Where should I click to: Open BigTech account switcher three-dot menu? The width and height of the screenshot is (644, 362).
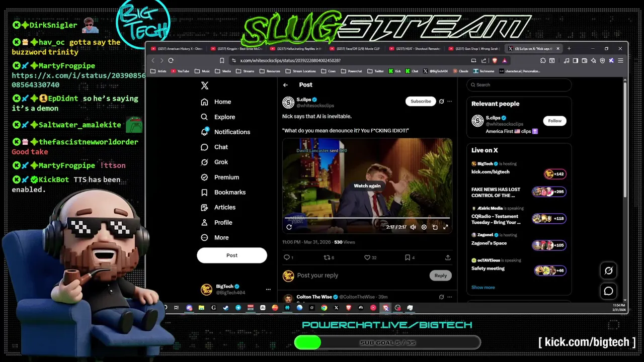[x=268, y=290]
